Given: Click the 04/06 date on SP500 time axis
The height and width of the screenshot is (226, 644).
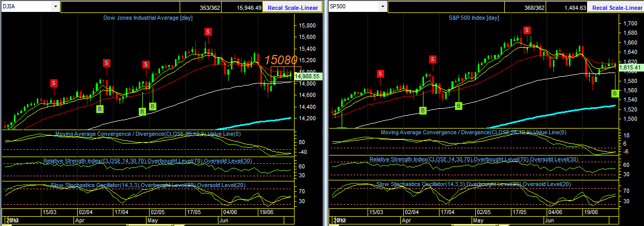Looking at the screenshot, I should pos(555,212).
